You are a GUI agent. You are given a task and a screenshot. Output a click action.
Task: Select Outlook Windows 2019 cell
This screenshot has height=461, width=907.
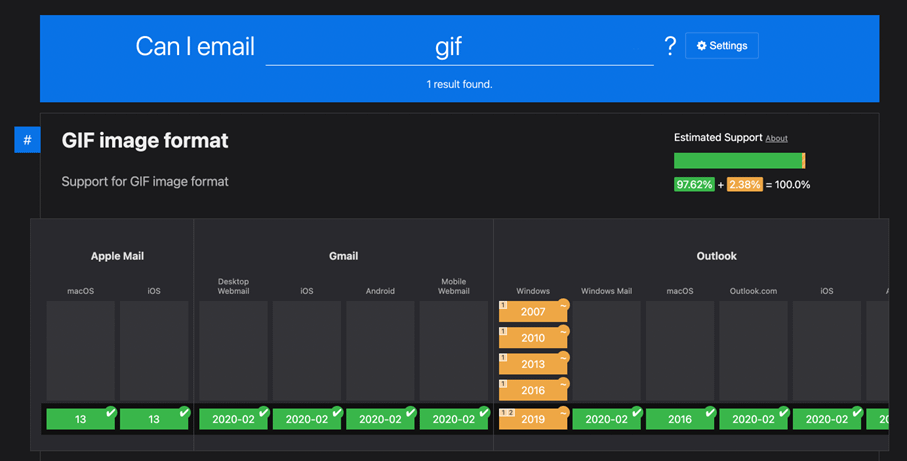(533, 419)
